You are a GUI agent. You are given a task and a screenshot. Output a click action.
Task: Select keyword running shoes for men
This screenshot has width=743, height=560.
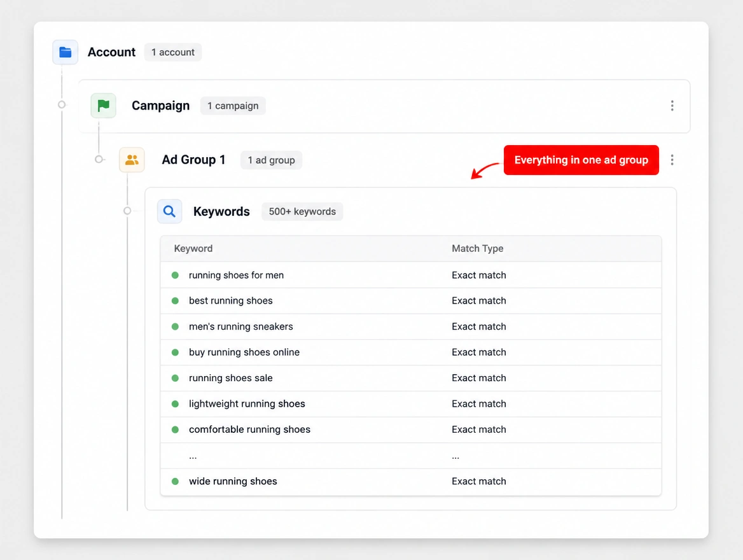pyautogui.click(x=236, y=276)
